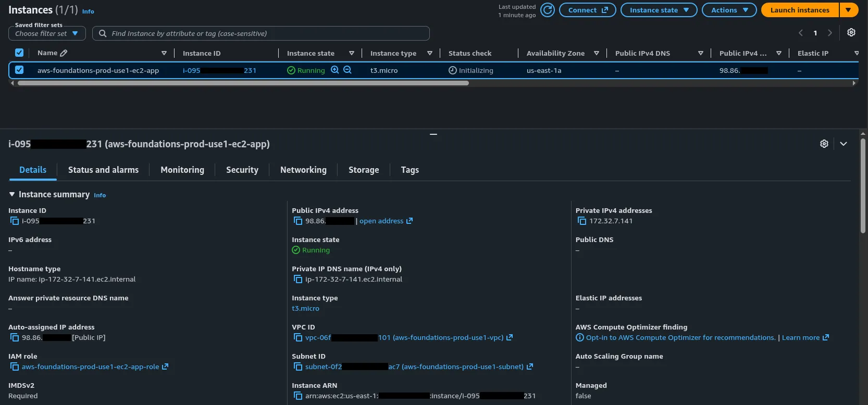This screenshot has width=868, height=405.
Task: Sort by Public IPv4 DNS column
Action: point(701,53)
